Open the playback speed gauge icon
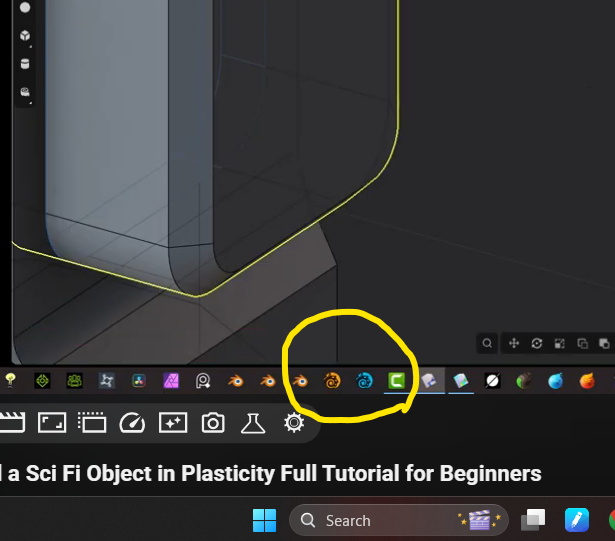 pos(132,423)
